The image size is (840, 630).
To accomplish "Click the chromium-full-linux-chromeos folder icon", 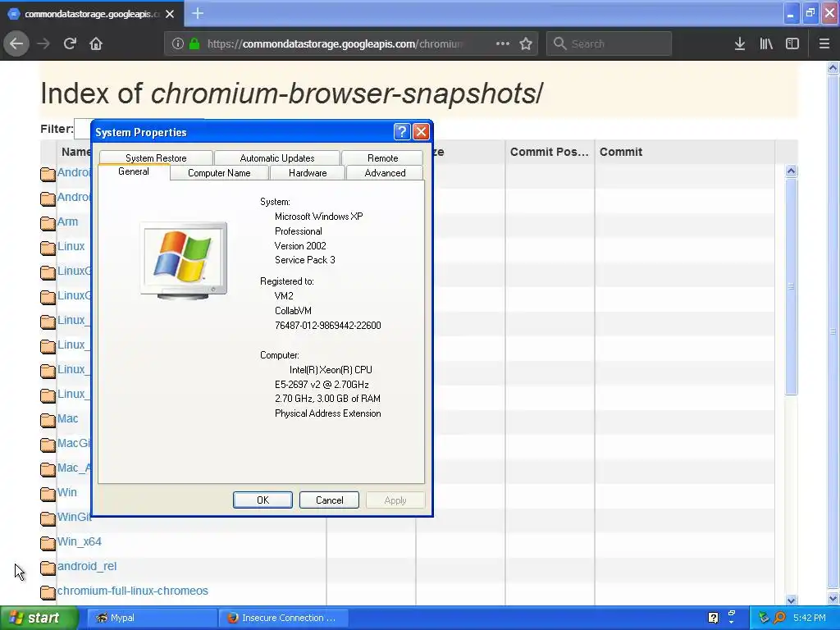I will point(48,592).
